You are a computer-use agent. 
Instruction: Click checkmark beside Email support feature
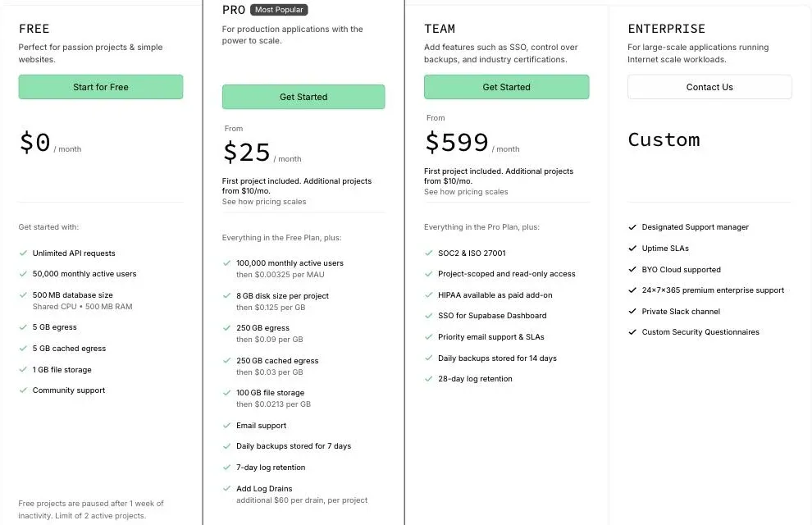coord(226,426)
